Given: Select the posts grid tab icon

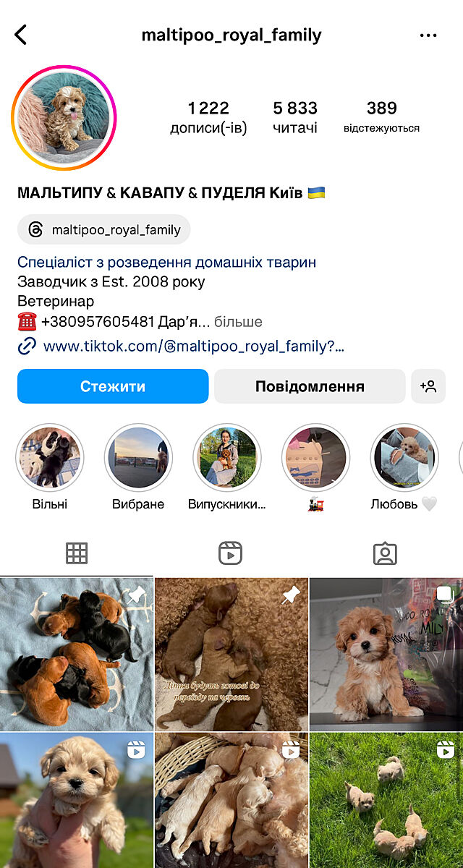Looking at the screenshot, I should tap(77, 554).
